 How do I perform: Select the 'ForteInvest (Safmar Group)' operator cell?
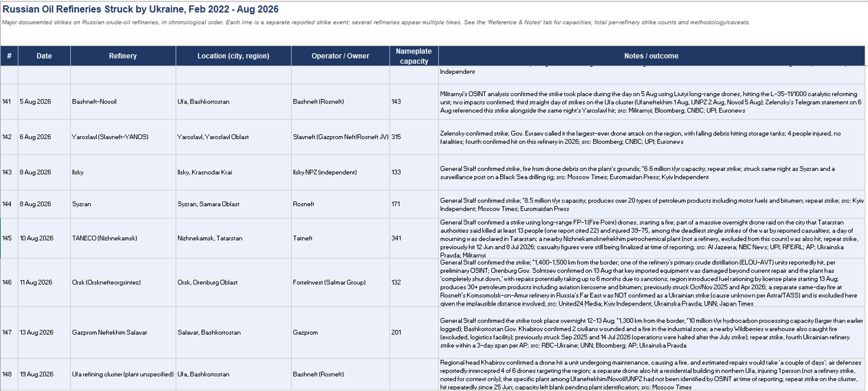(x=340, y=283)
